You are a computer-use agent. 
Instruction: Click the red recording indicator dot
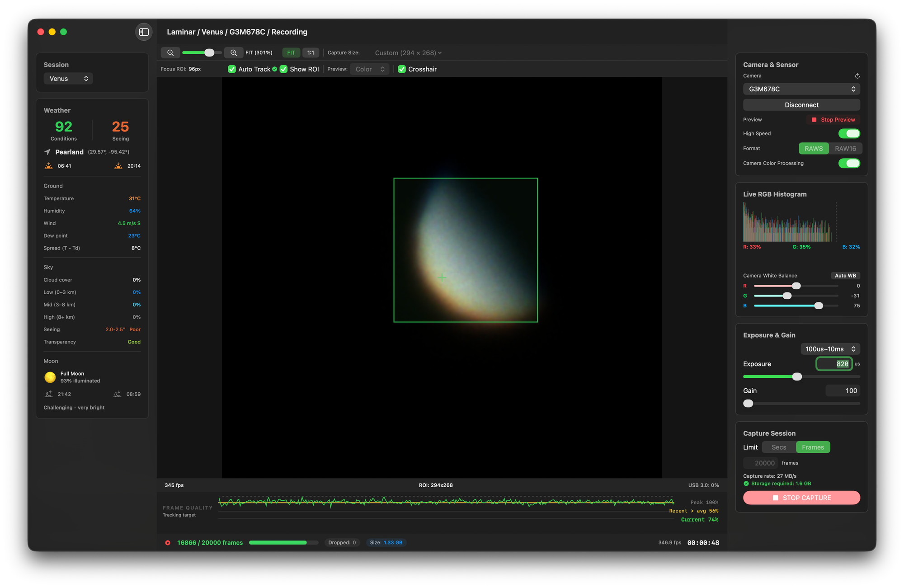tap(168, 543)
